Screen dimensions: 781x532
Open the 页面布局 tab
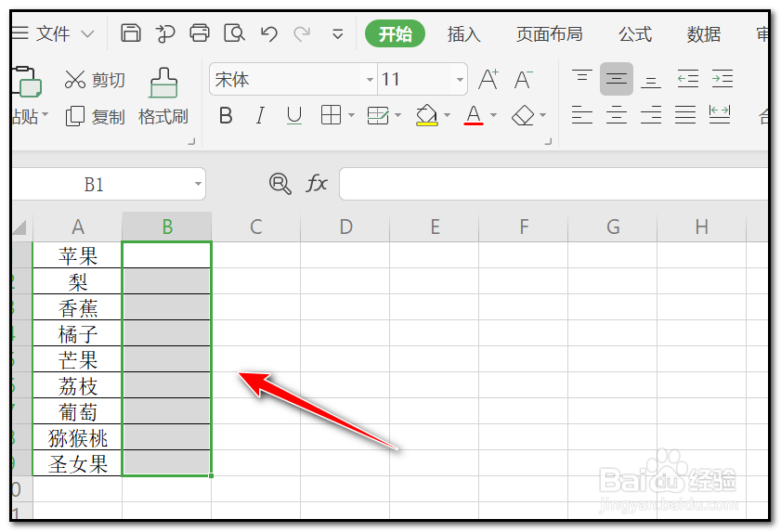point(550,33)
